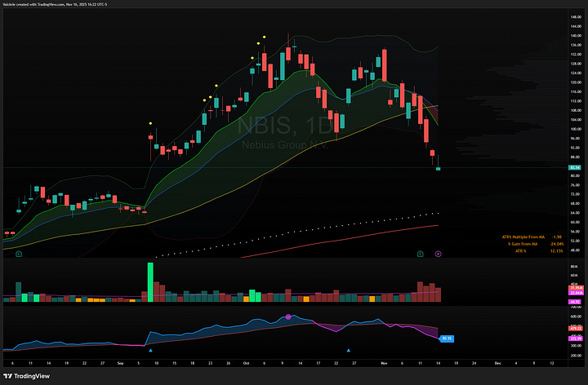The height and width of the screenshot is (385, 588).
Task: Open the November earnings marker icon
Action: (421, 254)
